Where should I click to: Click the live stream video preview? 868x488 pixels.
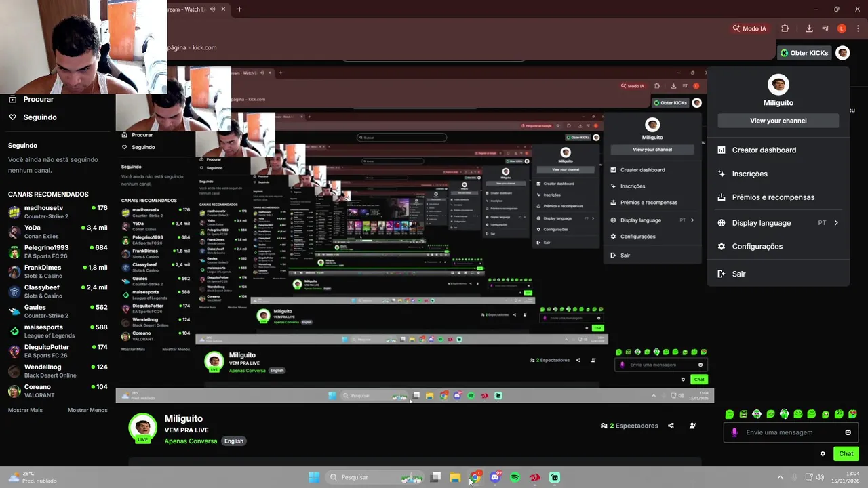click(x=414, y=235)
